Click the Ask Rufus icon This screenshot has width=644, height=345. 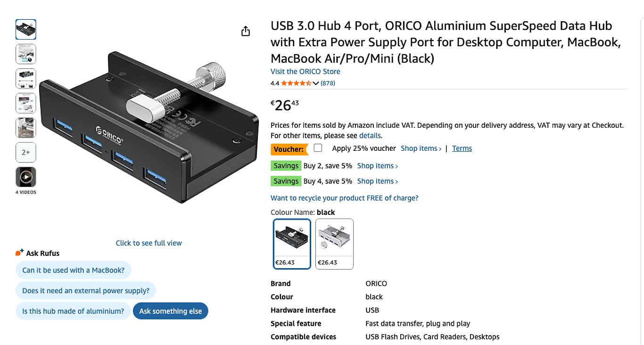click(x=19, y=253)
